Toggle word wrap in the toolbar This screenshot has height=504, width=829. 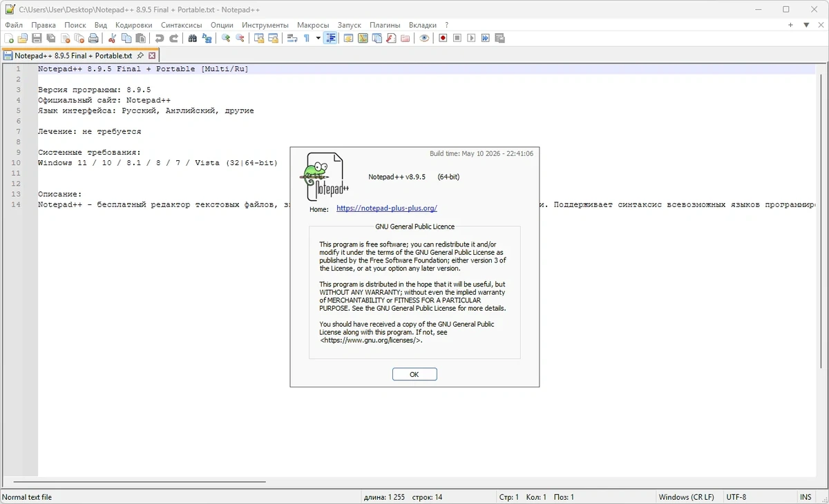(x=292, y=38)
